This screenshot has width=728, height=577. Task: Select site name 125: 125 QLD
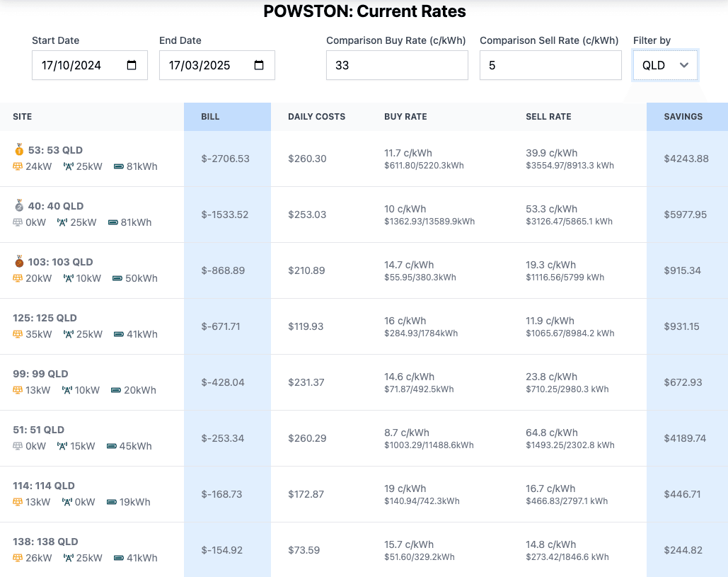coord(45,318)
